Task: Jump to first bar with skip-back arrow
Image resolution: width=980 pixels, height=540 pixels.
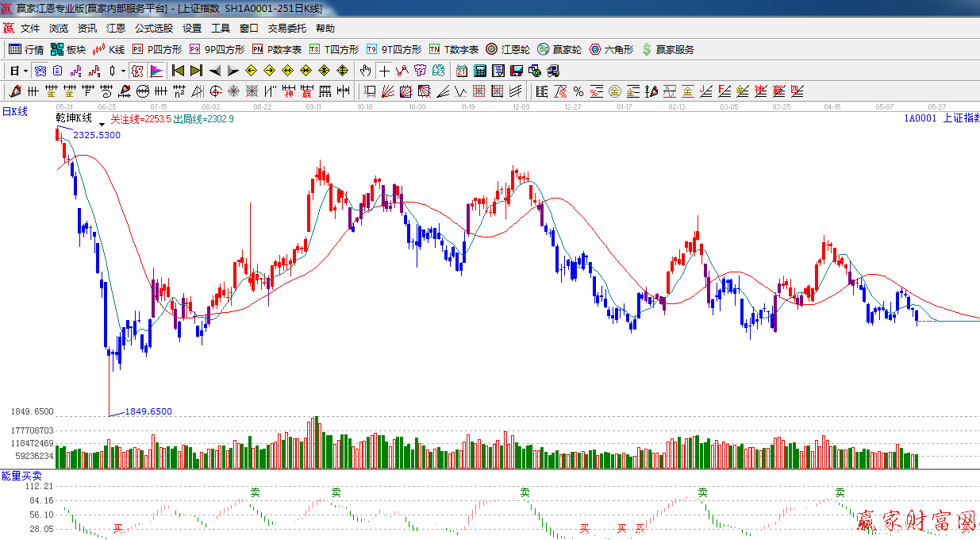Action: point(178,71)
